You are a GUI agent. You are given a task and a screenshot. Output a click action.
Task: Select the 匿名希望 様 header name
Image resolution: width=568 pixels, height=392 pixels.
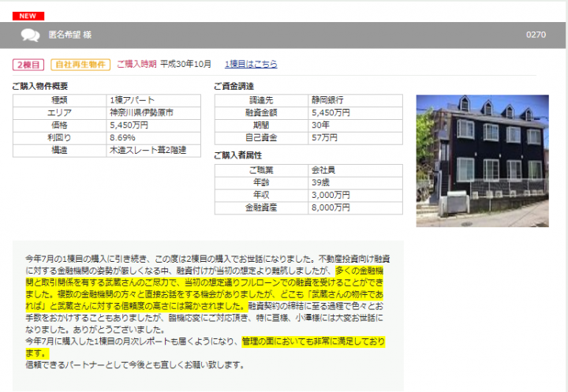[x=70, y=35]
